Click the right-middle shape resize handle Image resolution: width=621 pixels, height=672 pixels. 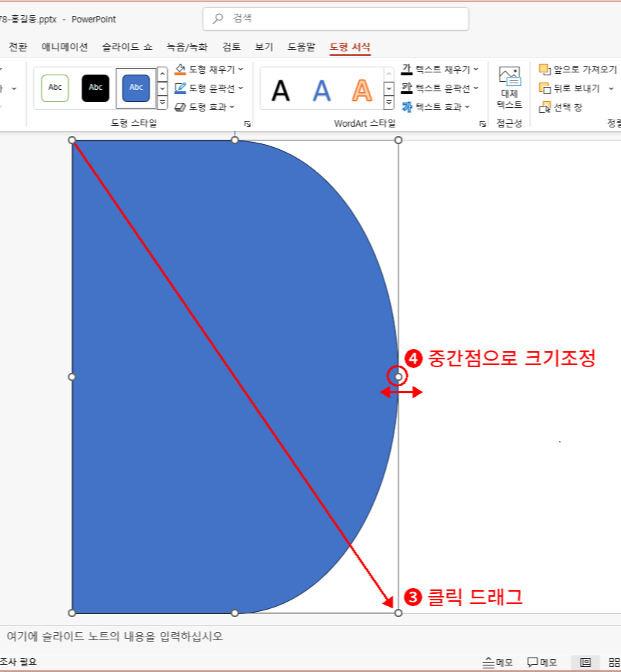point(398,377)
